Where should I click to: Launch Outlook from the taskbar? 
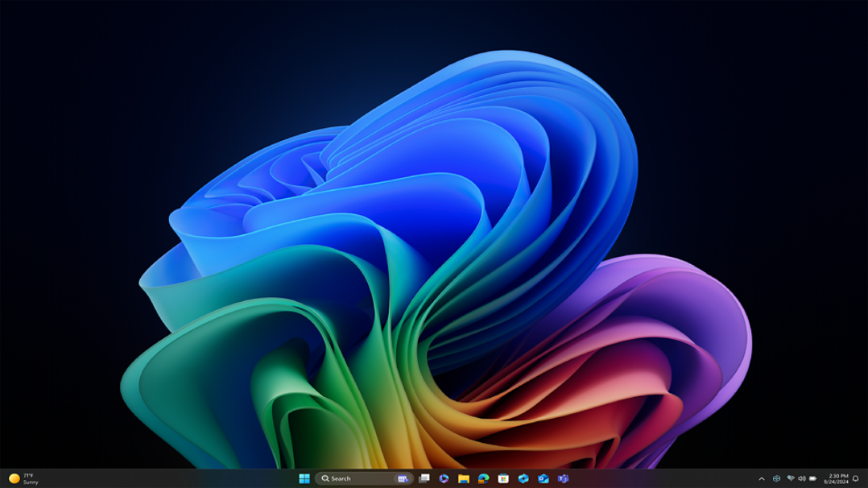coord(544,478)
